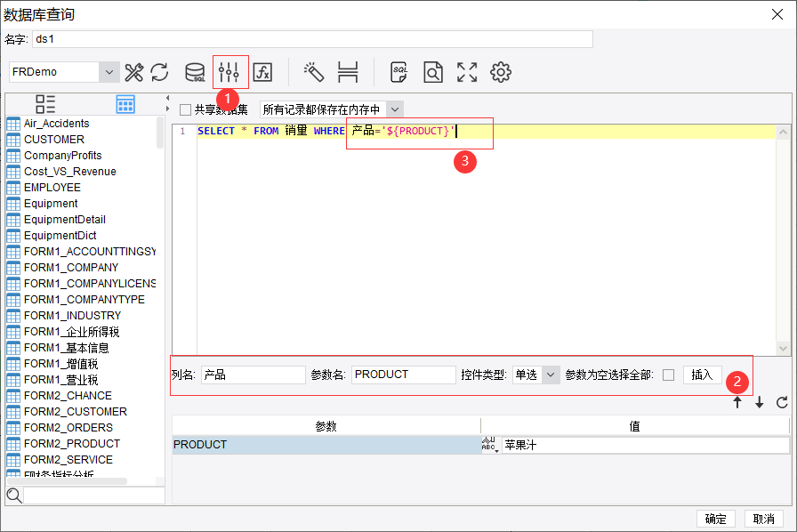The image size is (797, 532).
Task: Click the editor scrollbar up arrow
Action: [x=784, y=132]
